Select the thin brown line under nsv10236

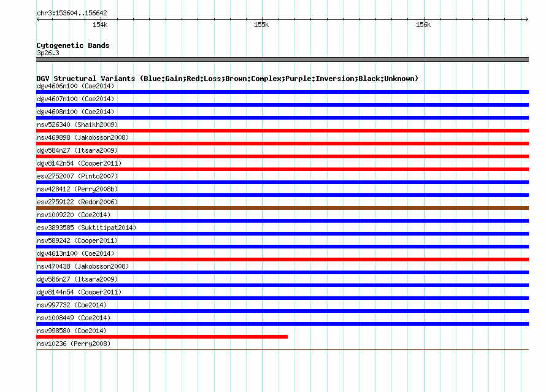click(282, 349)
